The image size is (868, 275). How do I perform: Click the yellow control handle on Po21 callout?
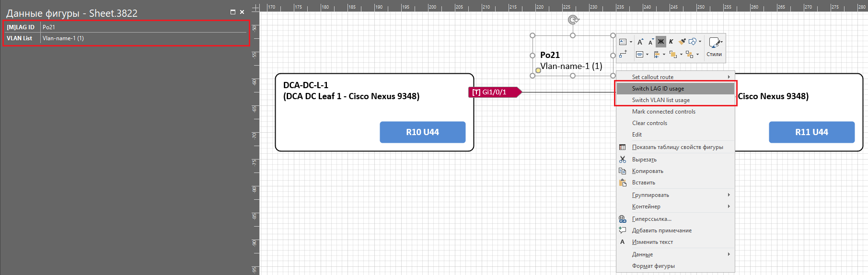pos(538,70)
